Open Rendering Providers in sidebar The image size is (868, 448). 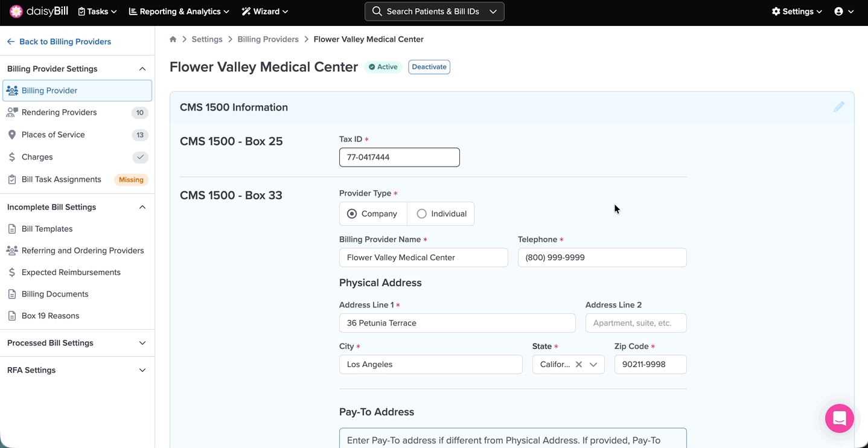pyautogui.click(x=59, y=112)
